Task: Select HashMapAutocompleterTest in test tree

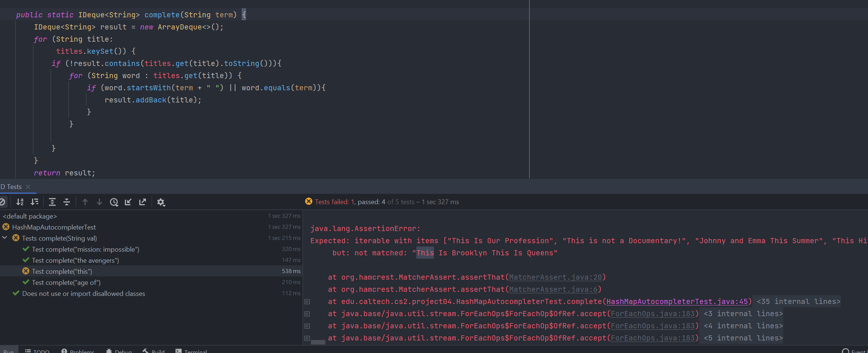Action: (x=54, y=227)
